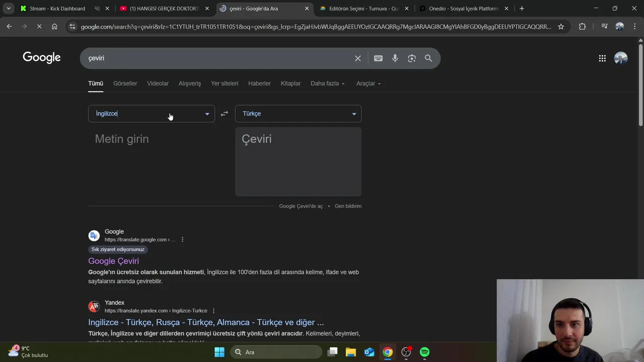The height and width of the screenshot is (362, 644).
Task: Open the Google apps grid
Action: (x=602, y=58)
